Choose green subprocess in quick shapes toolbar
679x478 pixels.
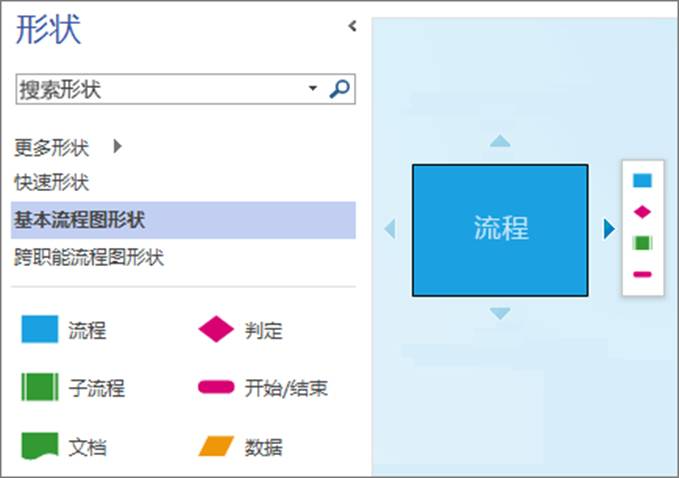pyautogui.click(x=642, y=242)
